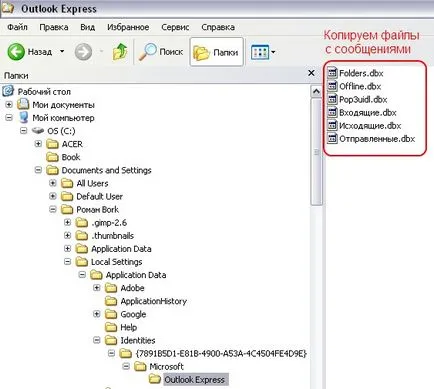Select the Входящие.dbx file icon
Viewport: 434px width, 389px height.
pos(332,112)
